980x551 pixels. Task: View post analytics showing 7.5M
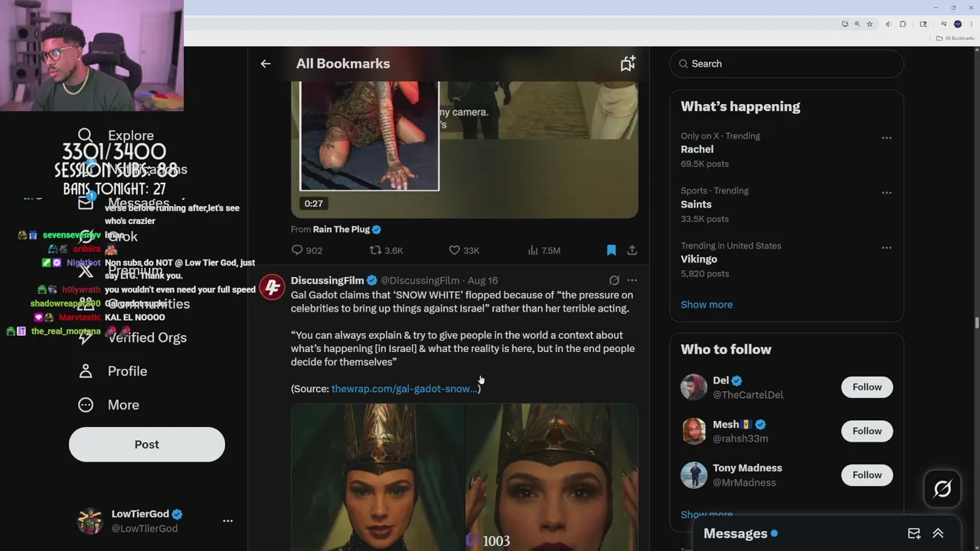click(x=533, y=250)
